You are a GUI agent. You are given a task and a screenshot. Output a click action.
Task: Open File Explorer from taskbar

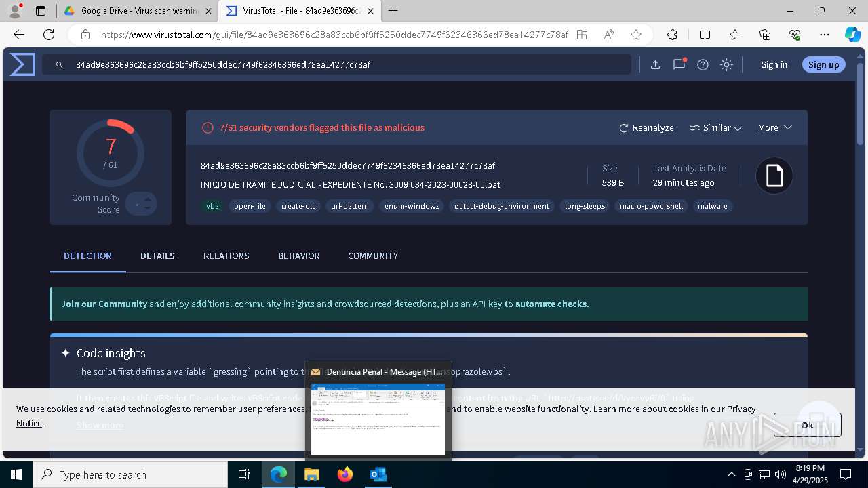point(311,474)
